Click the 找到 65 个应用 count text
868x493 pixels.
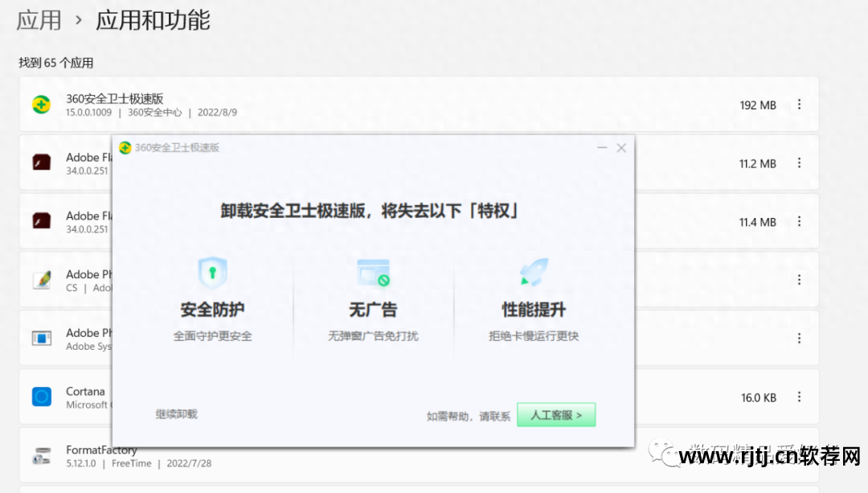56,63
